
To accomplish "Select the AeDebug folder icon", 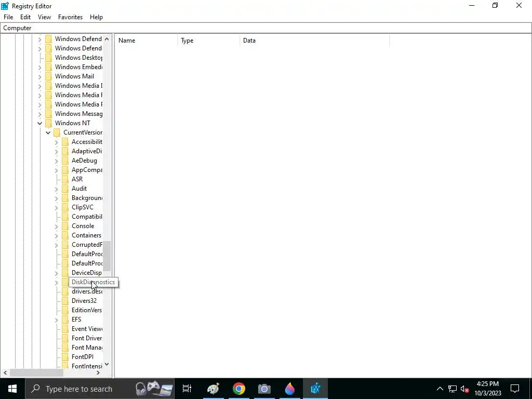I will 65,161.
